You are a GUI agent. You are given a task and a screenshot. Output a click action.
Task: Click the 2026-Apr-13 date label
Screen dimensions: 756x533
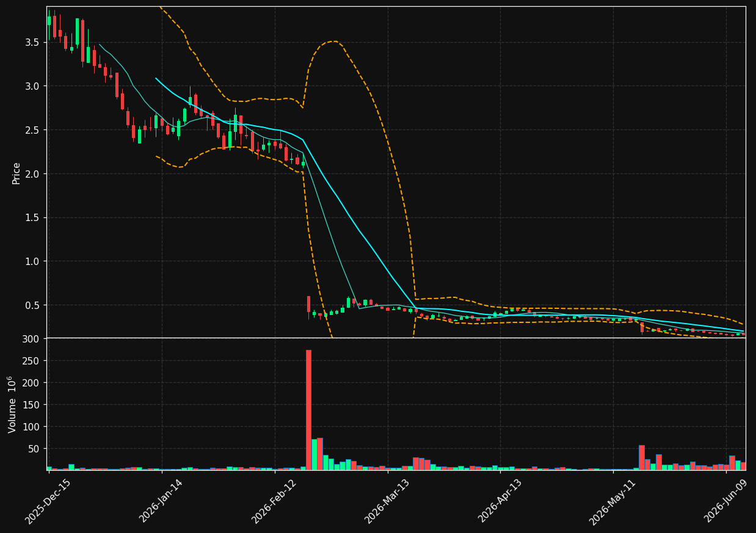tap(500, 501)
